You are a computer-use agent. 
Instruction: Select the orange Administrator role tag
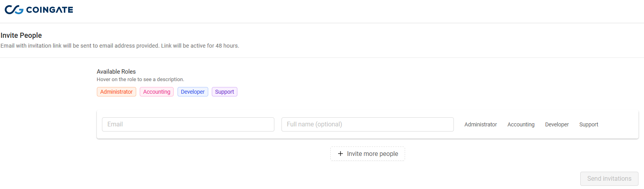(x=117, y=92)
